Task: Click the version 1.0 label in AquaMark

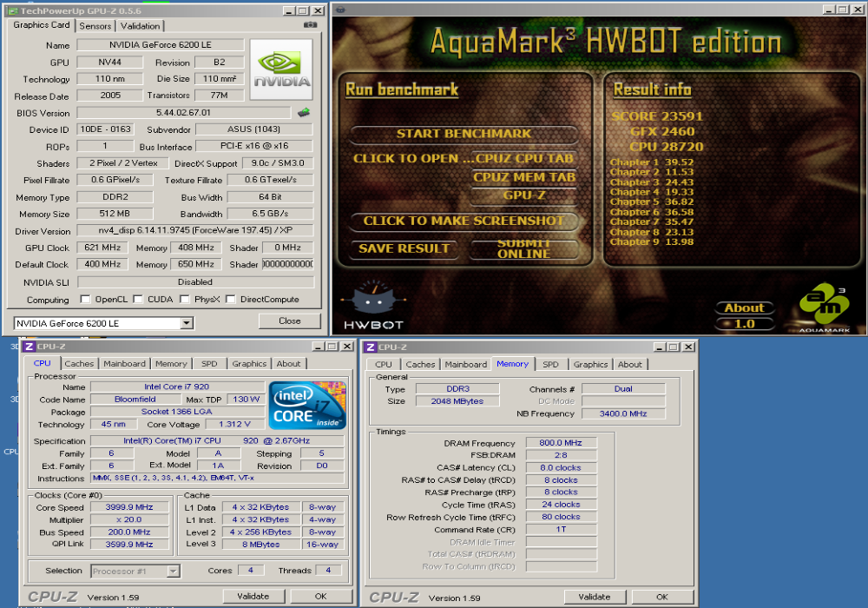Action: 745,324
